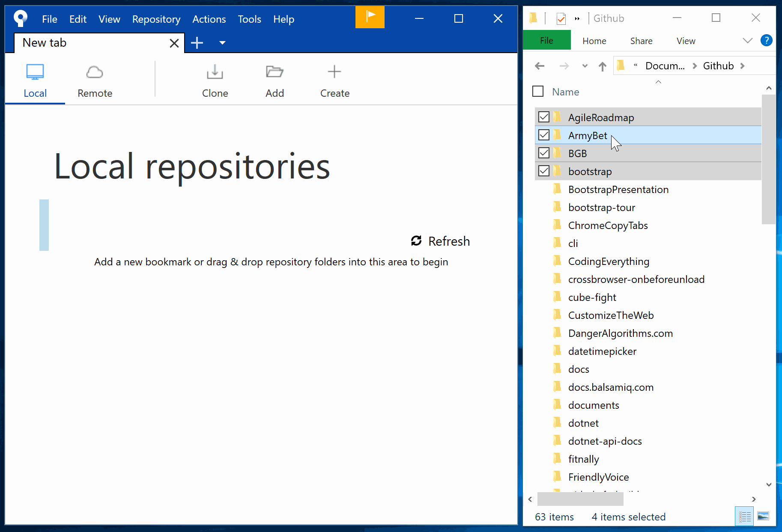Click the dotnet folder icon
This screenshot has height=532, width=782.
(x=557, y=422)
